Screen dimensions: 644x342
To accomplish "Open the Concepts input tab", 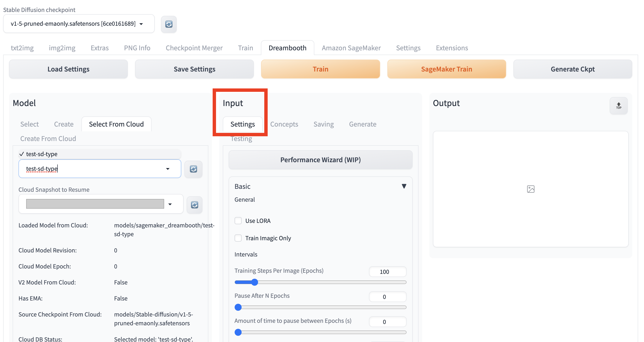I will (x=284, y=124).
